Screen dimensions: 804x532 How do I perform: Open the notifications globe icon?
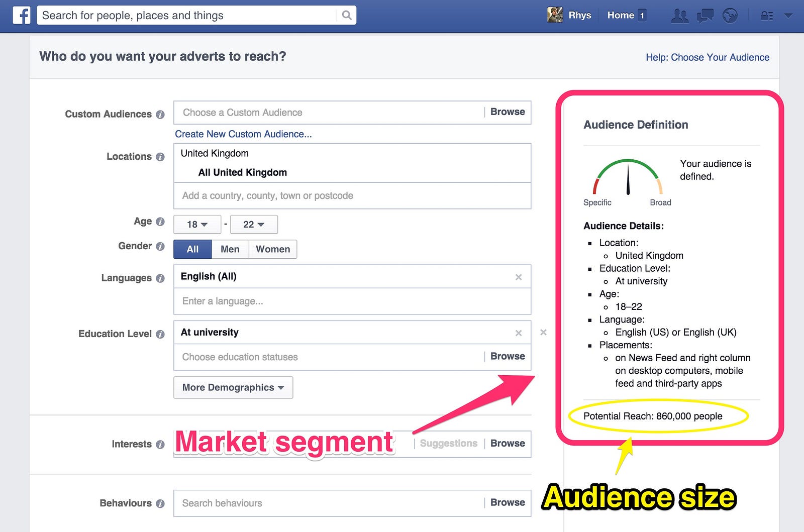(730, 16)
